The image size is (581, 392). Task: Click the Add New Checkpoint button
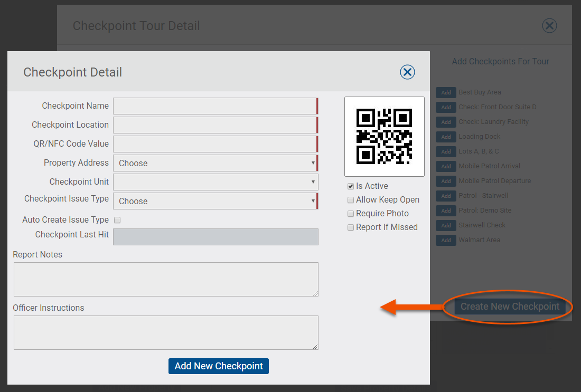coord(218,366)
